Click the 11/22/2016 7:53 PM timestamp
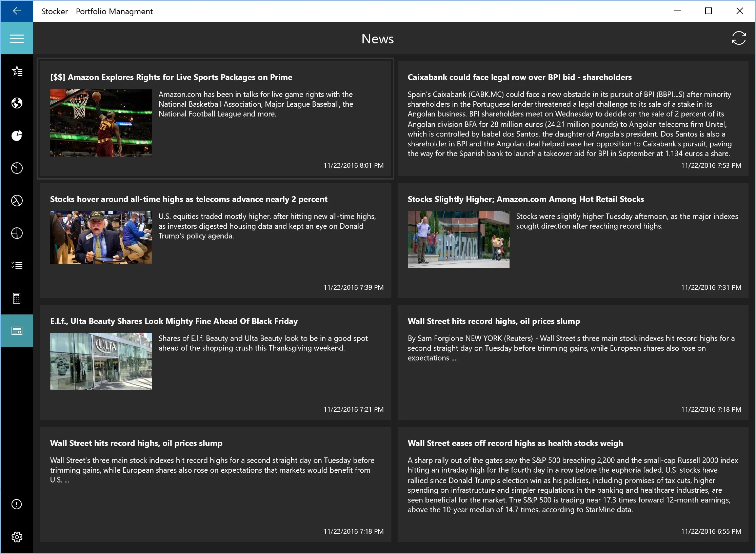 click(x=711, y=165)
